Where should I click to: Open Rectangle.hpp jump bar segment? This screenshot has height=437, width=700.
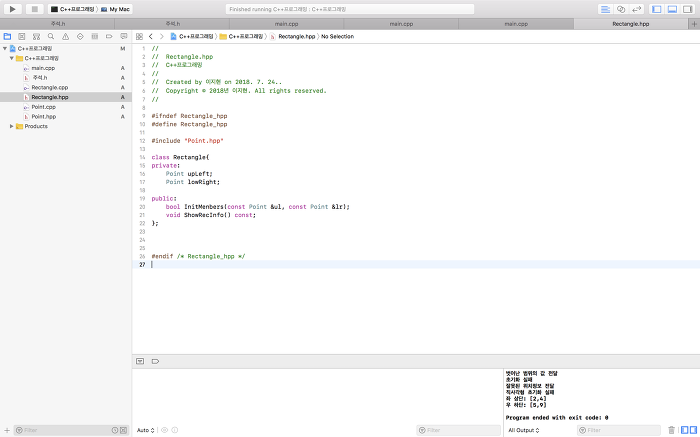292,37
